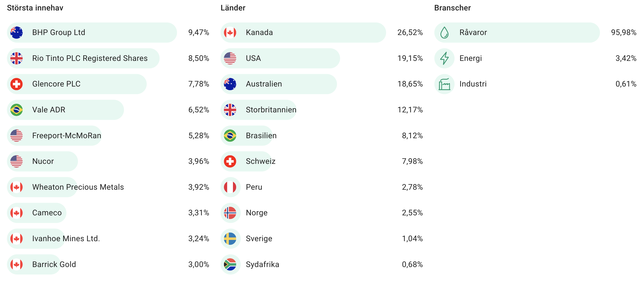Open Rio Tinto PLC Registered Shares
The image size is (644, 282).
[x=90, y=58]
